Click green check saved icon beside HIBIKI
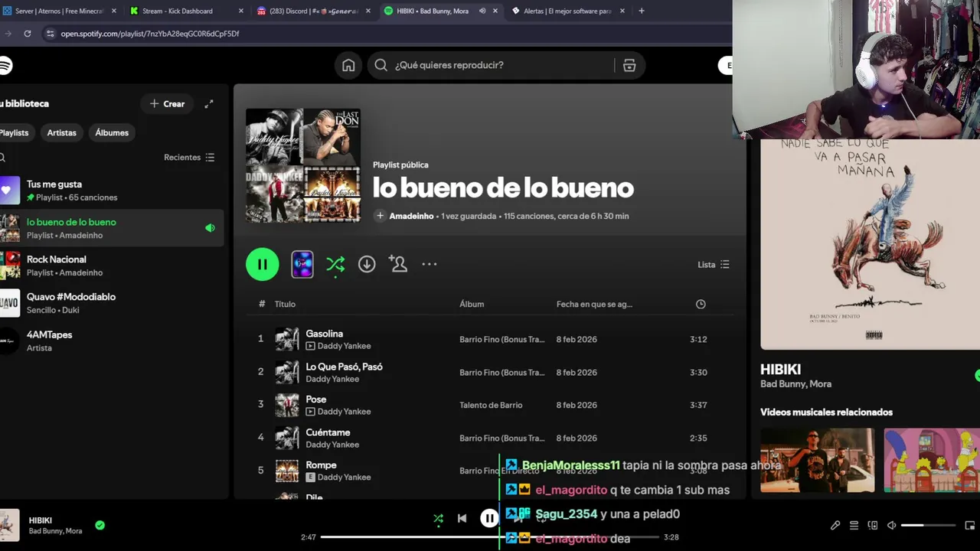 pyautogui.click(x=100, y=525)
